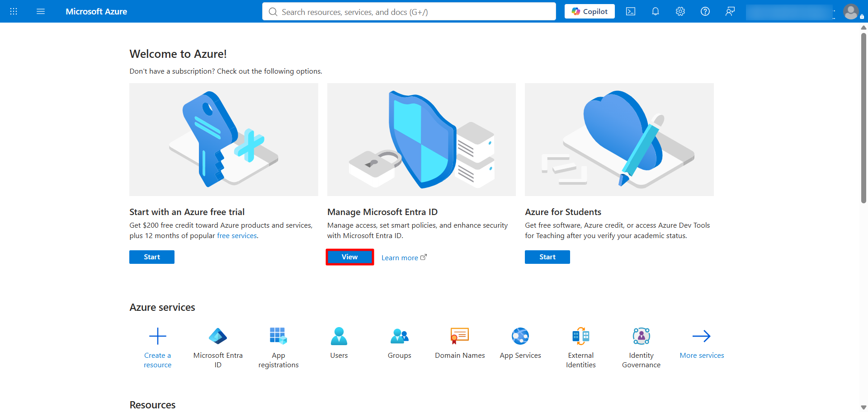
Task: Click View for Manage Microsoft Entra ID
Action: click(x=350, y=257)
